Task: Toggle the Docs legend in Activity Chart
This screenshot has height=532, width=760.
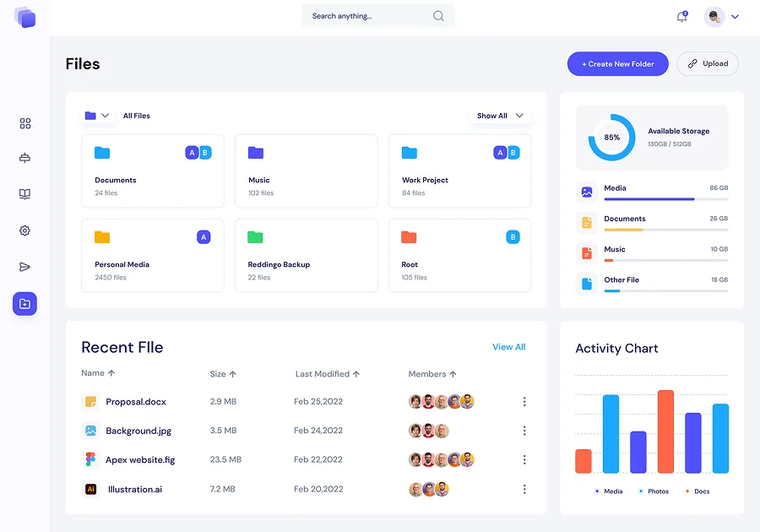Action: (698, 491)
